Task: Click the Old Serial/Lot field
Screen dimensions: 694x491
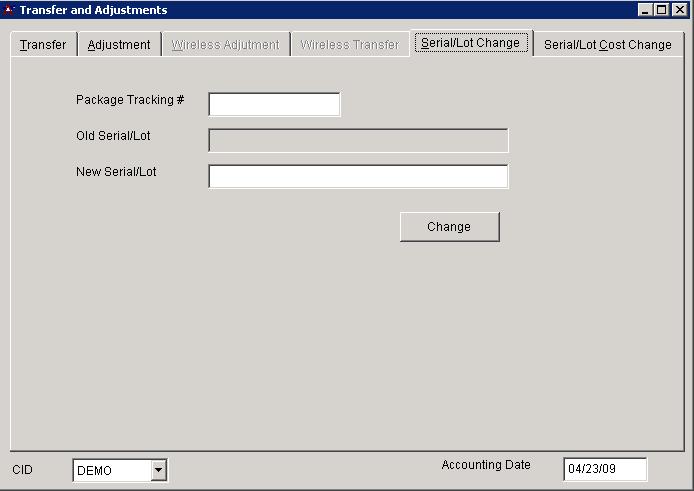Action: coord(358,141)
